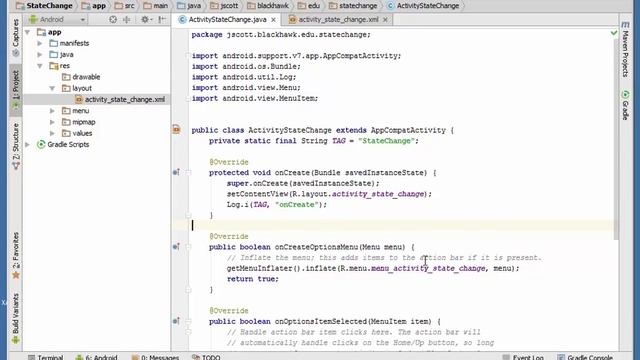Click ActivityStateChange class breadcrumb
The image size is (640, 360).
423,6
